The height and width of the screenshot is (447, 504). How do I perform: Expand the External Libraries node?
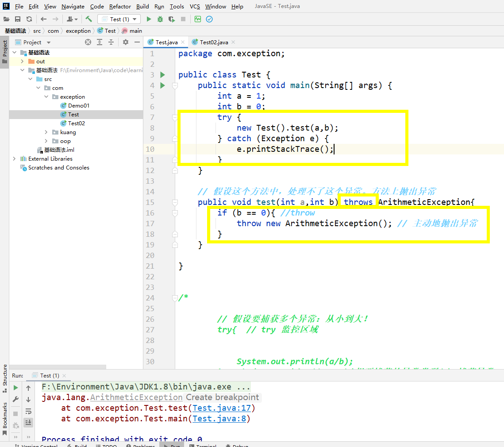(x=15, y=159)
